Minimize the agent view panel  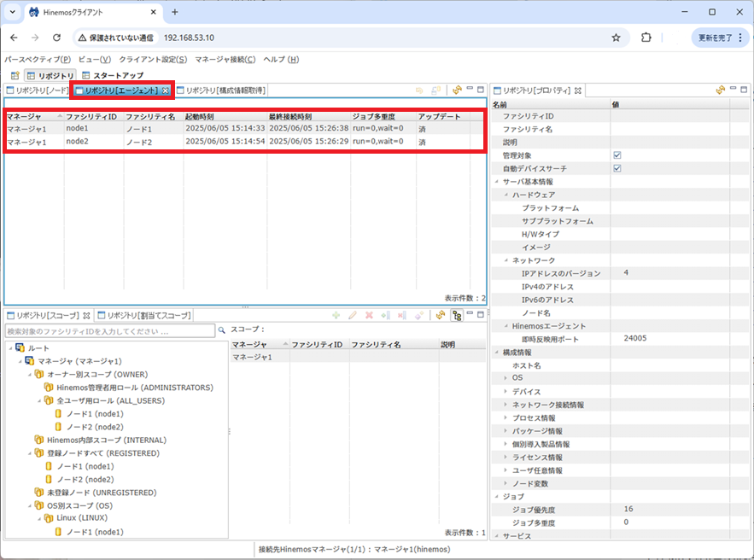[x=470, y=89]
